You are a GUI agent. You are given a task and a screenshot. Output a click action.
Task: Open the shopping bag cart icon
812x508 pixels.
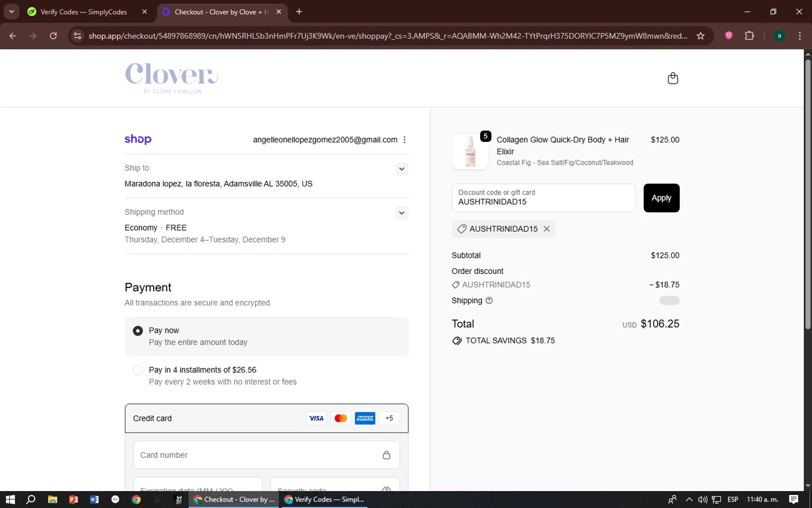[x=673, y=79]
